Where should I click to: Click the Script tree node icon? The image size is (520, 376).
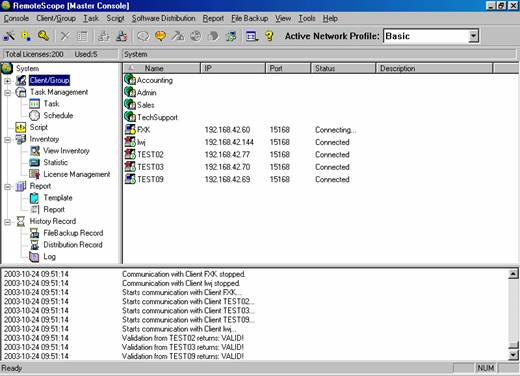21,127
